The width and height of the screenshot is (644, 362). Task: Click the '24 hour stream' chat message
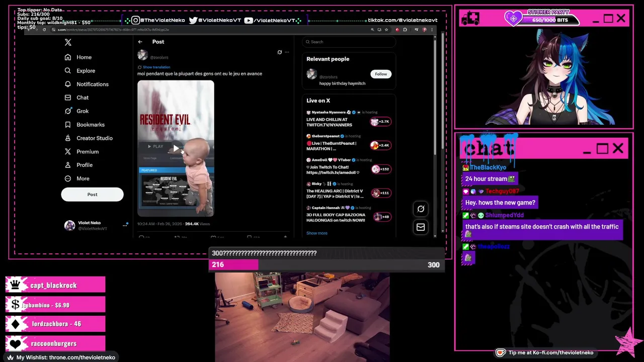point(490,179)
